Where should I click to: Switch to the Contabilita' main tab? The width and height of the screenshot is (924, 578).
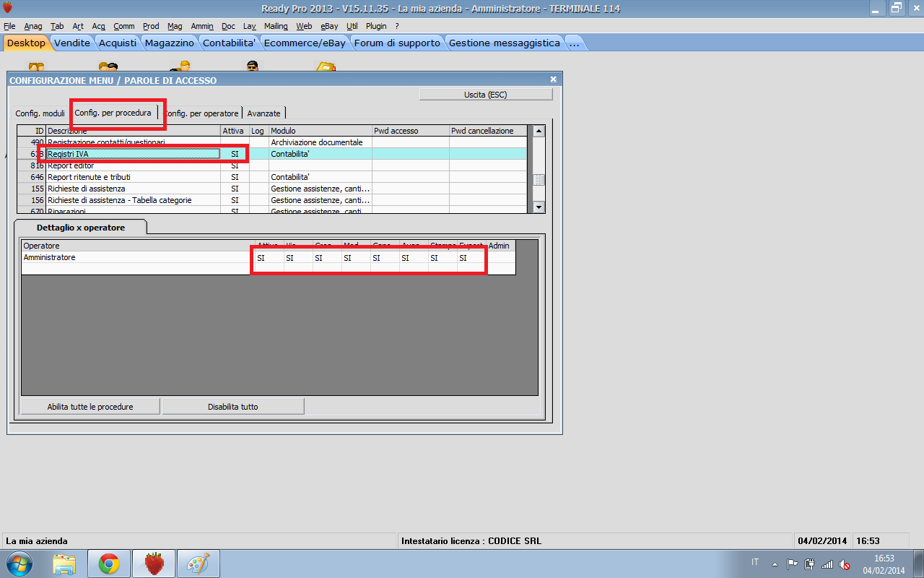pyautogui.click(x=230, y=43)
